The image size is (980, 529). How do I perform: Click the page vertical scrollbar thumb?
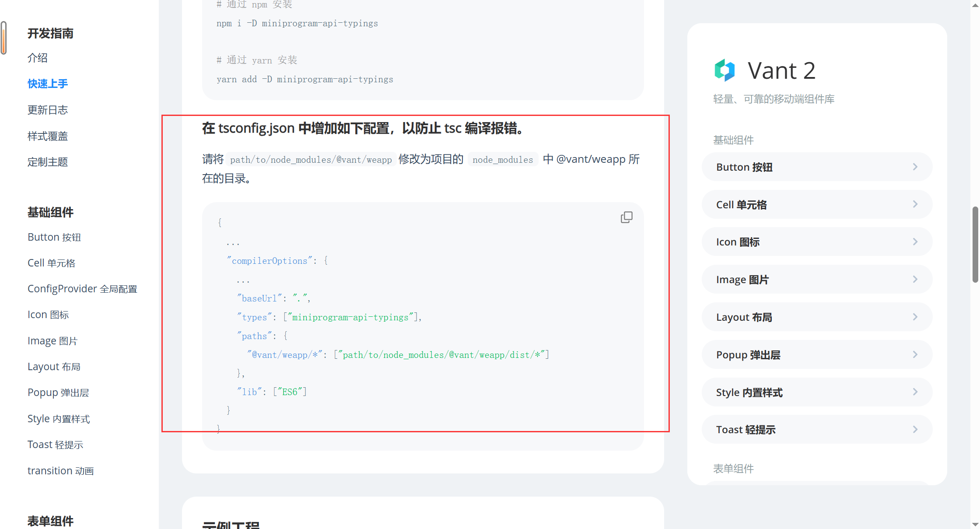(x=975, y=245)
